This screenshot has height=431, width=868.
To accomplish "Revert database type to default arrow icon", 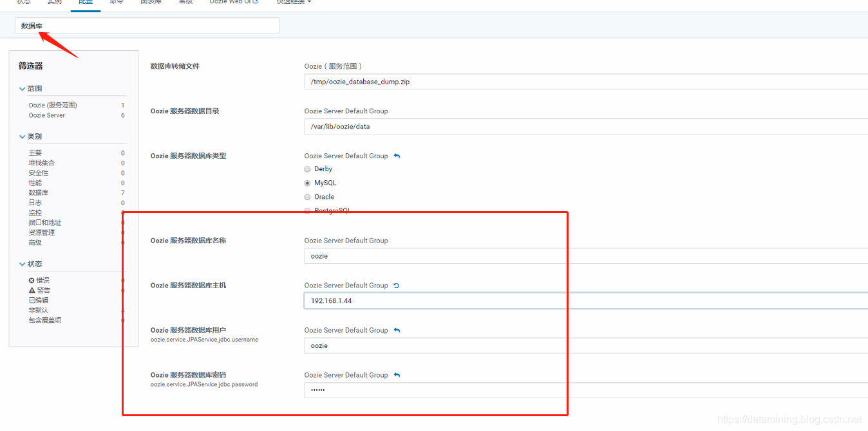I will (397, 156).
